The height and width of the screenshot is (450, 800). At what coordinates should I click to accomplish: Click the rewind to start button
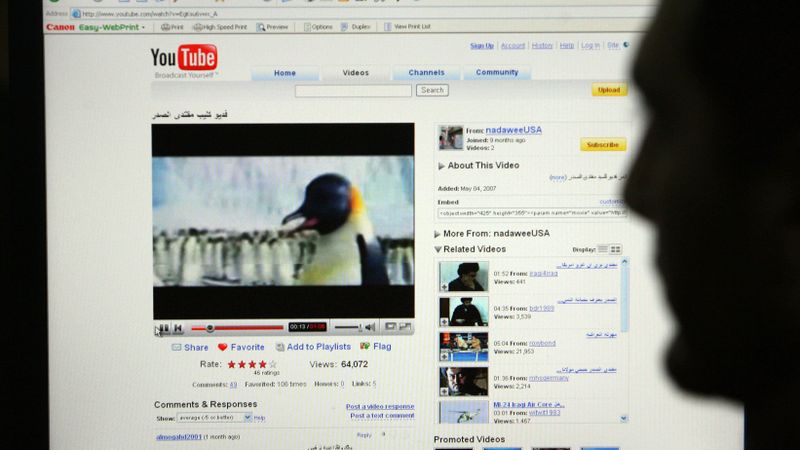pyautogui.click(x=178, y=328)
